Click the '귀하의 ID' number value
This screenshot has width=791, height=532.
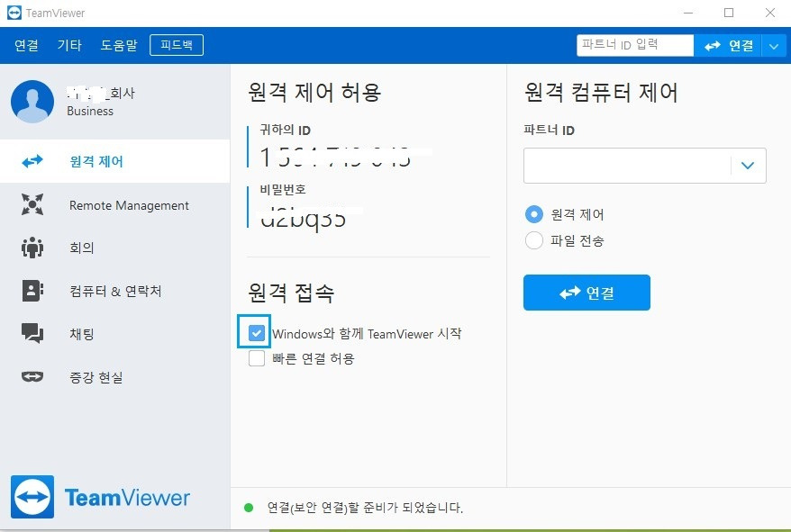335,157
